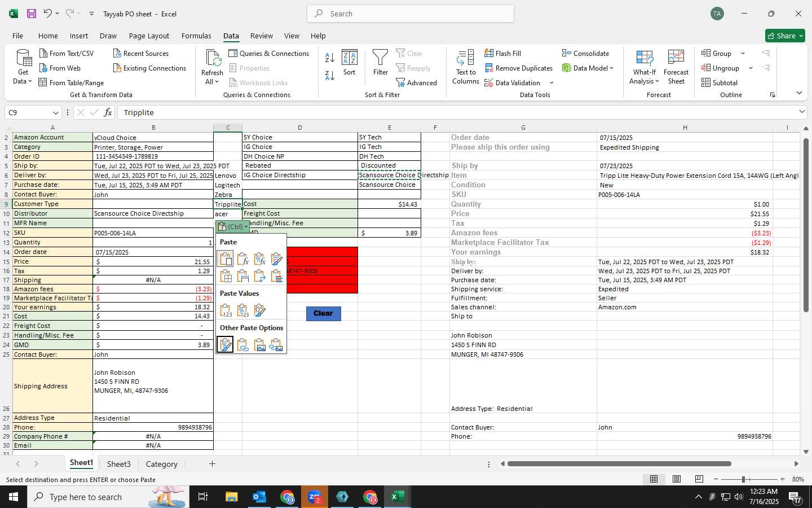Open the Outline dialog launcher
The height and width of the screenshot is (508, 812).
click(x=773, y=95)
